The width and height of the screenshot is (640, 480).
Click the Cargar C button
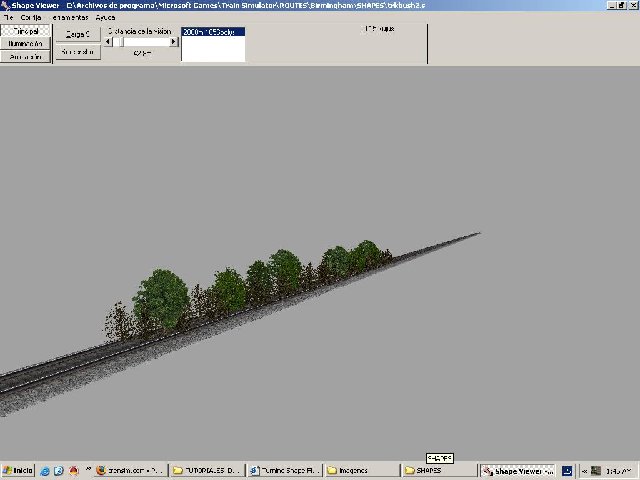(x=78, y=34)
